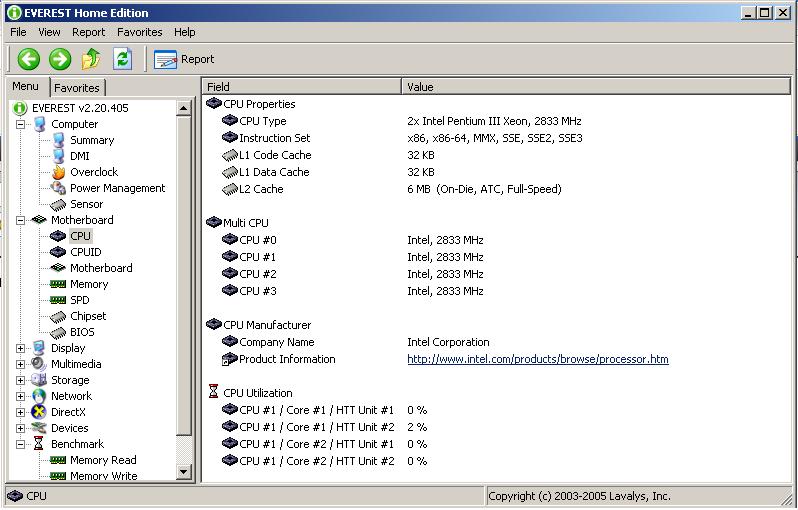
Task: Click the Field column header
Action: pos(302,87)
